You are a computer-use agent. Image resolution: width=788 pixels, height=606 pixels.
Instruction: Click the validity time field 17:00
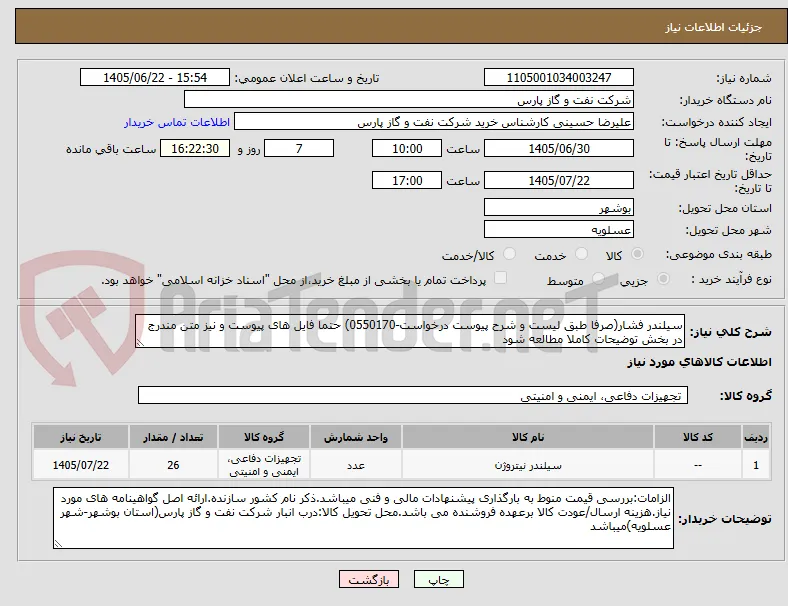(x=407, y=180)
